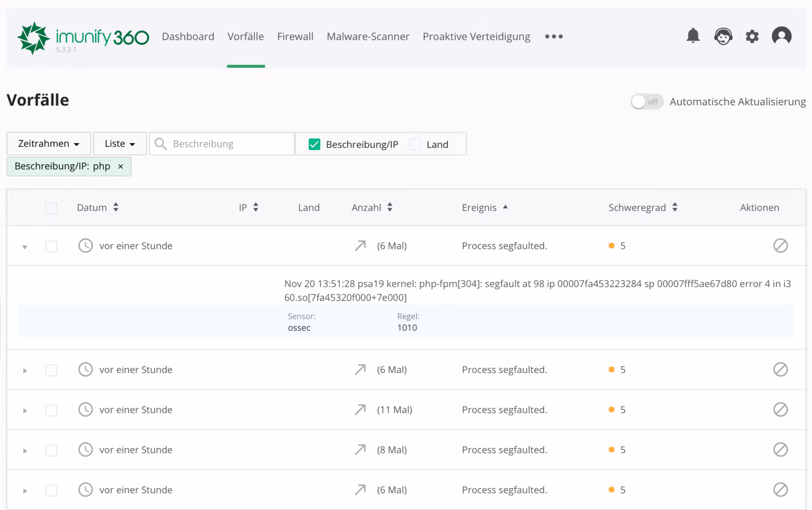Click the arrow icon next to (11 Mal)

(x=360, y=410)
